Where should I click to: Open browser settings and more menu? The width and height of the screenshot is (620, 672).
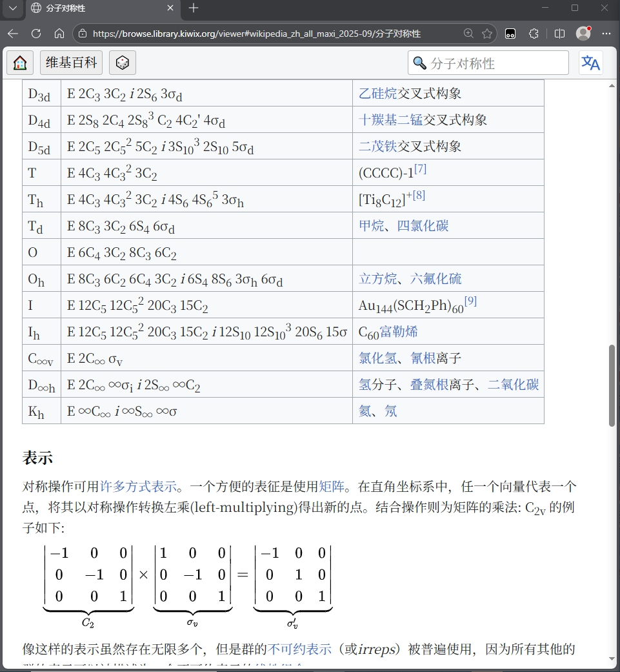pyautogui.click(x=606, y=34)
